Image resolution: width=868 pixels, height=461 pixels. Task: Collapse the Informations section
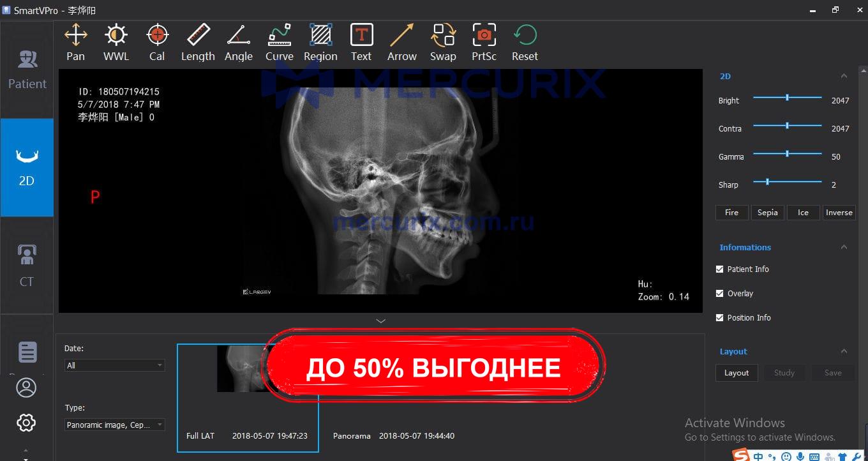tap(844, 247)
